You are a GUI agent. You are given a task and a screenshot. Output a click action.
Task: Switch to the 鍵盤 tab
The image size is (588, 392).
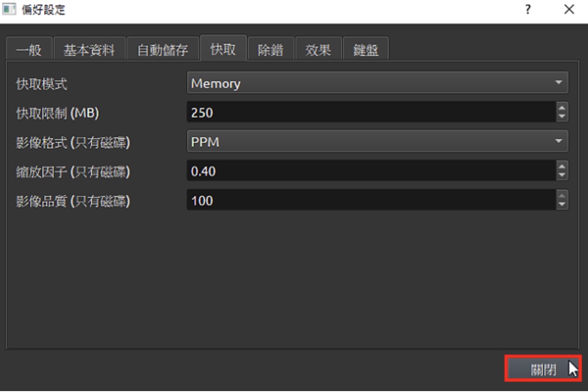[366, 49]
